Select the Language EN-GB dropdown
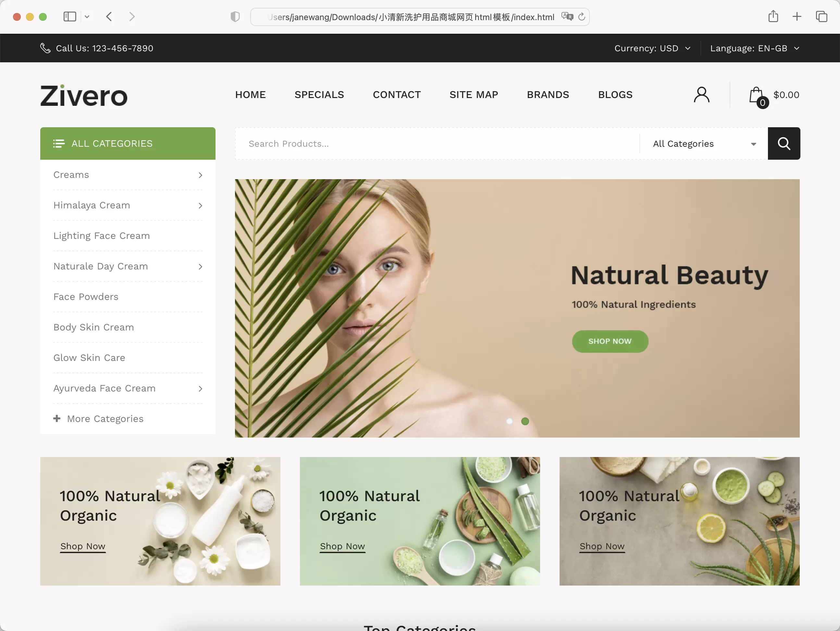Viewport: 840px width, 631px height. click(x=755, y=48)
